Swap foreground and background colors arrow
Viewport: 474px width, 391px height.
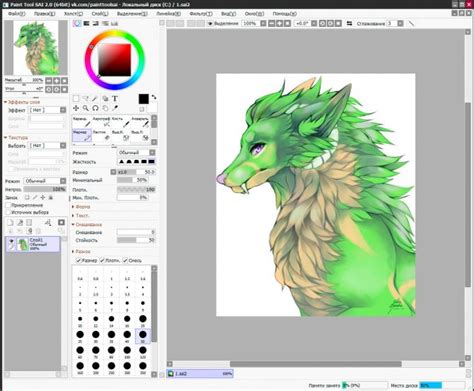coord(154,97)
